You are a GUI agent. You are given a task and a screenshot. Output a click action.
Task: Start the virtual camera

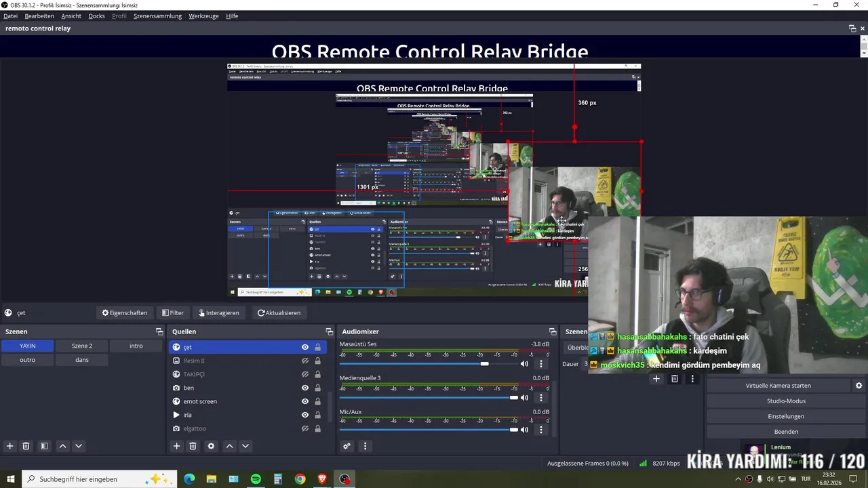778,386
